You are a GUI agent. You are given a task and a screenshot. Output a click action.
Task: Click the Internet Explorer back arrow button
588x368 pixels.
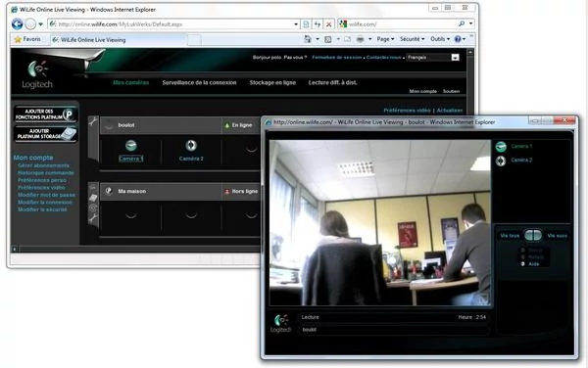[x=18, y=24]
